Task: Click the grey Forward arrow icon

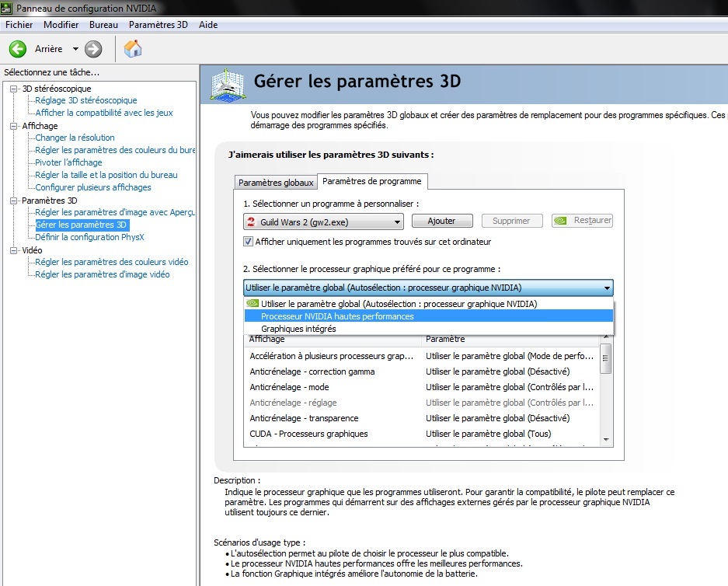Action: 93,49
